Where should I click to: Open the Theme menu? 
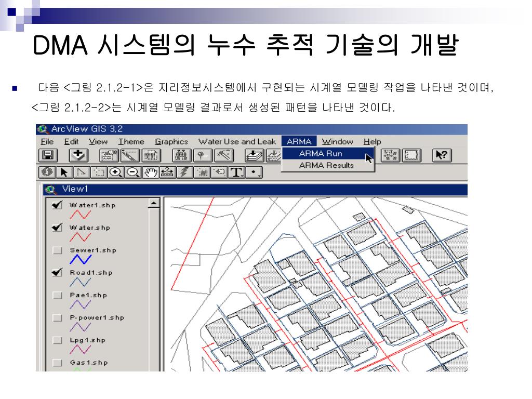(131, 141)
